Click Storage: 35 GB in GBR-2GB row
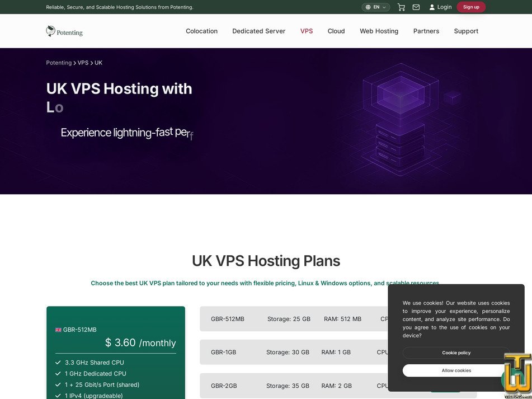The width and height of the screenshot is (532, 399). (x=288, y=386)
